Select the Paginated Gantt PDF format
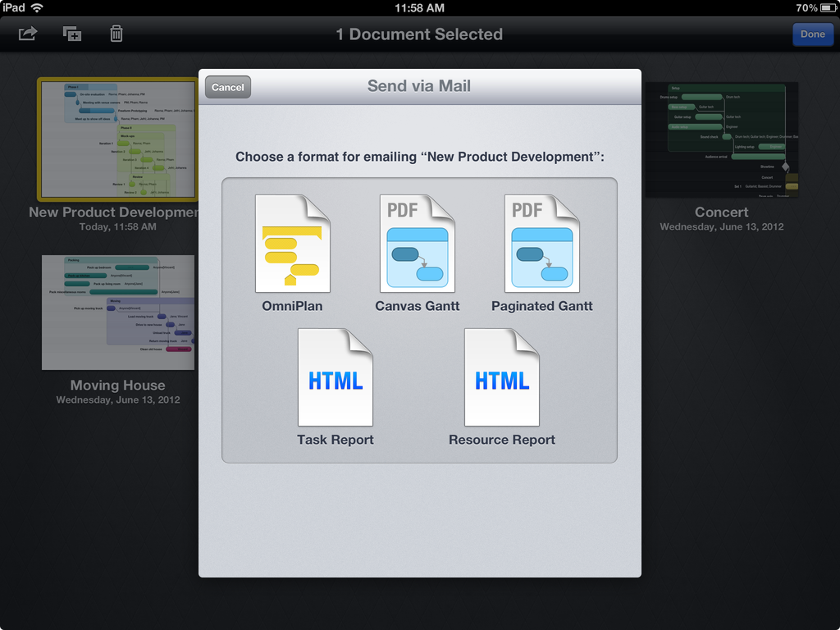The image size is (840, 630). coord(542,243)
